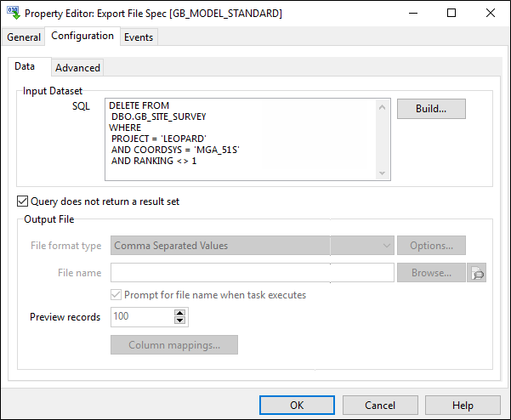Toggle 'Query does not return a result set'
Screen dimensions: 511x420
coord(22,201)
